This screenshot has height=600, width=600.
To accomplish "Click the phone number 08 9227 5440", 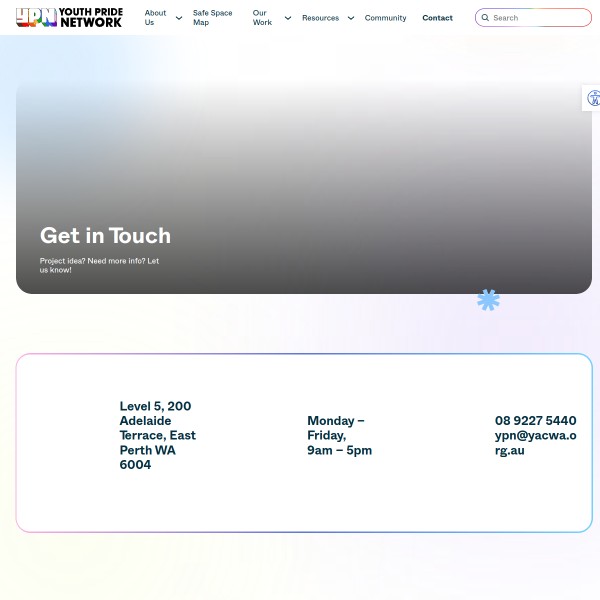I will click(535, 421).
